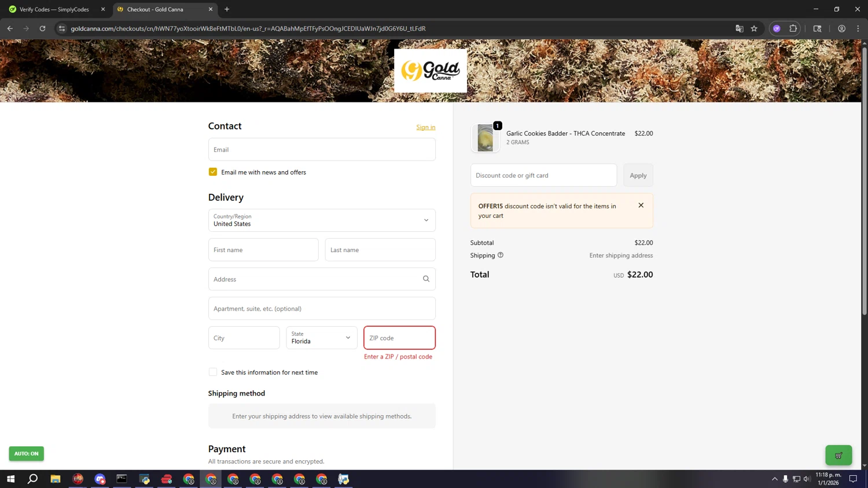
Task: Click the Sign in link
Action: (426, 127)
